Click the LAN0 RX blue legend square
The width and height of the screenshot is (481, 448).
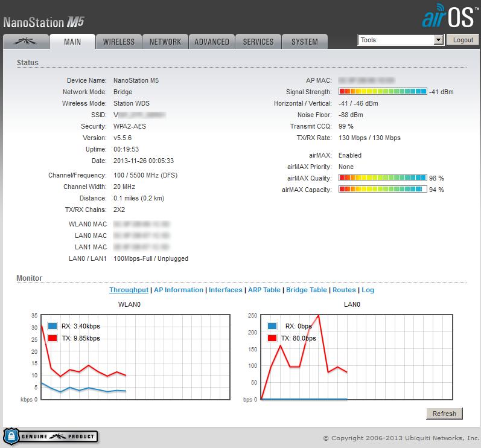[272, 326]
